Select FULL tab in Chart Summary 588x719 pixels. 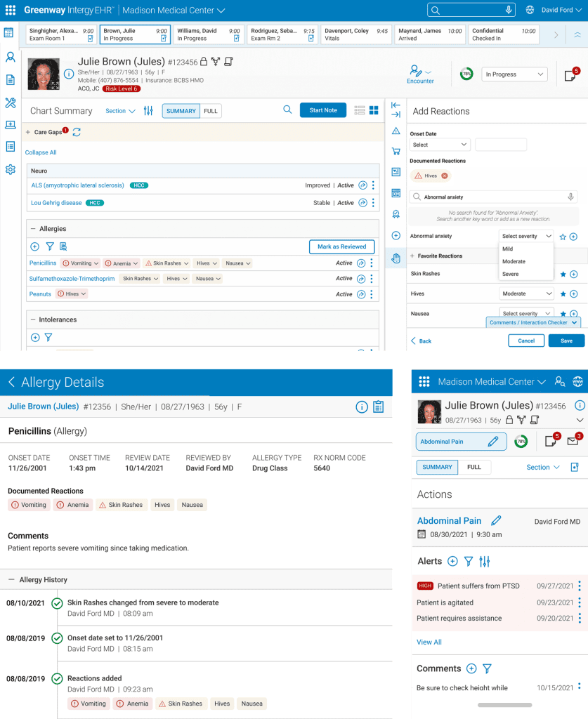[211, 111]
